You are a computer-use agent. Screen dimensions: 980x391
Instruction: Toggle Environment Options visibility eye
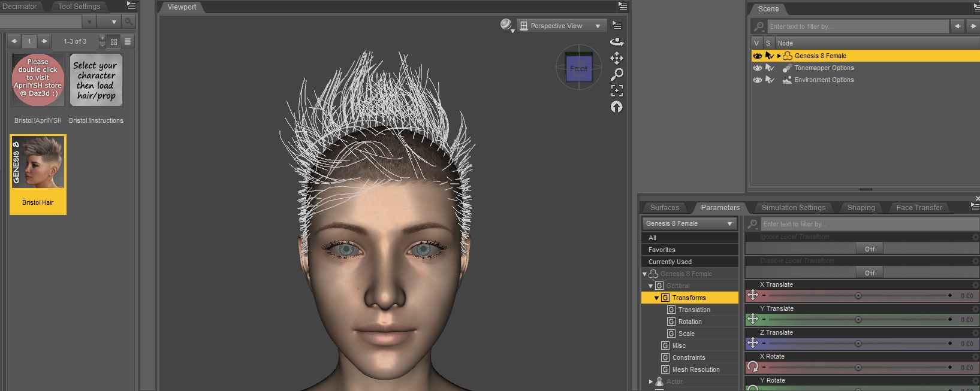click(758, 80)
